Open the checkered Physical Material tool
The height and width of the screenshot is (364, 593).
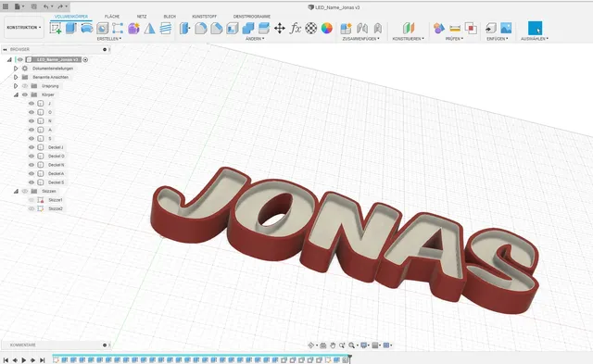pos(311,29)
